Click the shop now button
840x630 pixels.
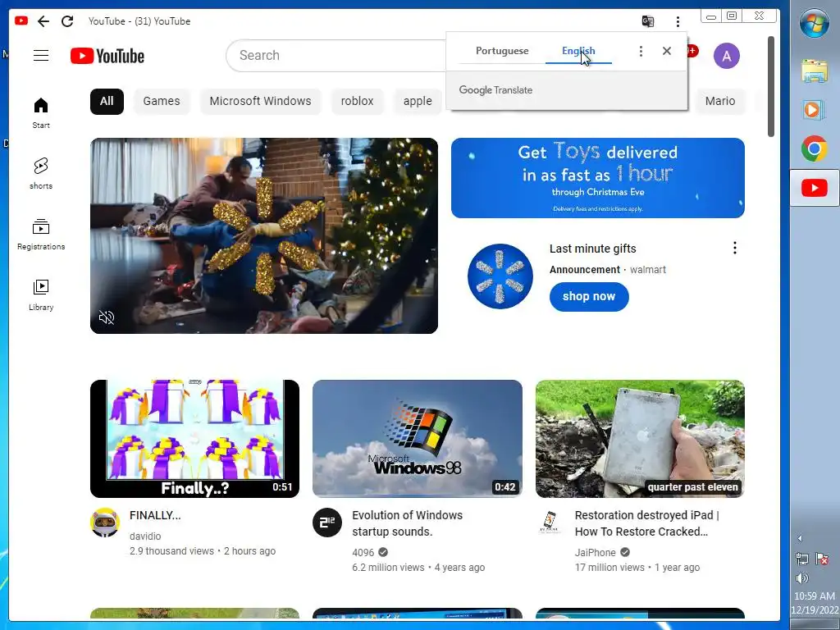(x=589, y=297)
